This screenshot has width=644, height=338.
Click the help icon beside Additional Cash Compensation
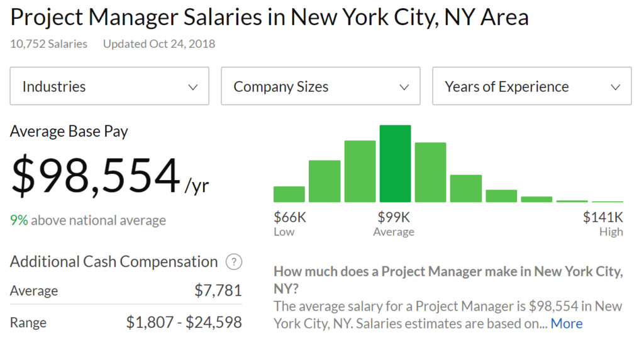[x=234, y=262]
